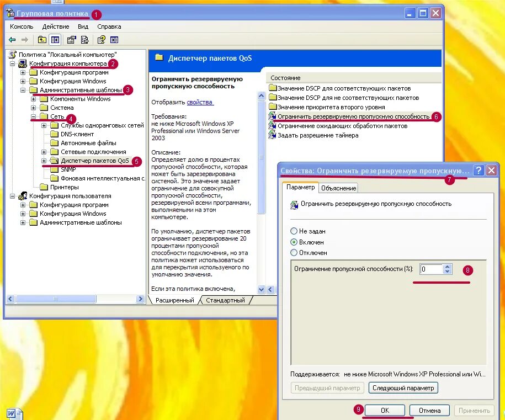Click the Ограничить резервируемую пропускную способность list icon
The image size is (505, 420).
(272, 116)
